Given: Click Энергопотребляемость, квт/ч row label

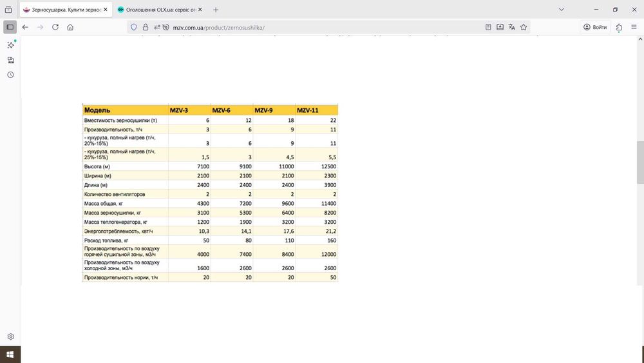Looking at the screenshot, I should click(118, 231).
